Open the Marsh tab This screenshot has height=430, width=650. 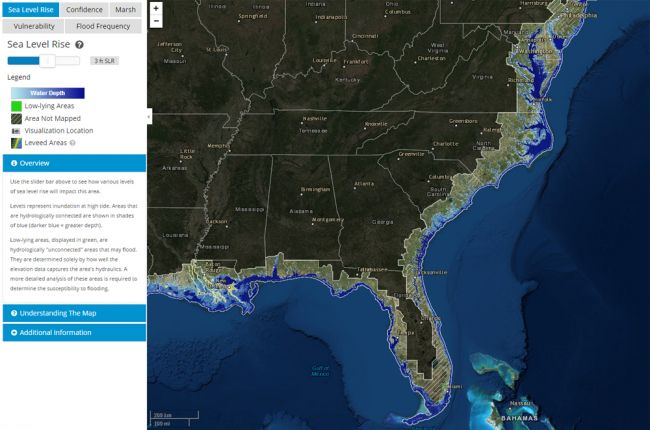coord(125,9)
